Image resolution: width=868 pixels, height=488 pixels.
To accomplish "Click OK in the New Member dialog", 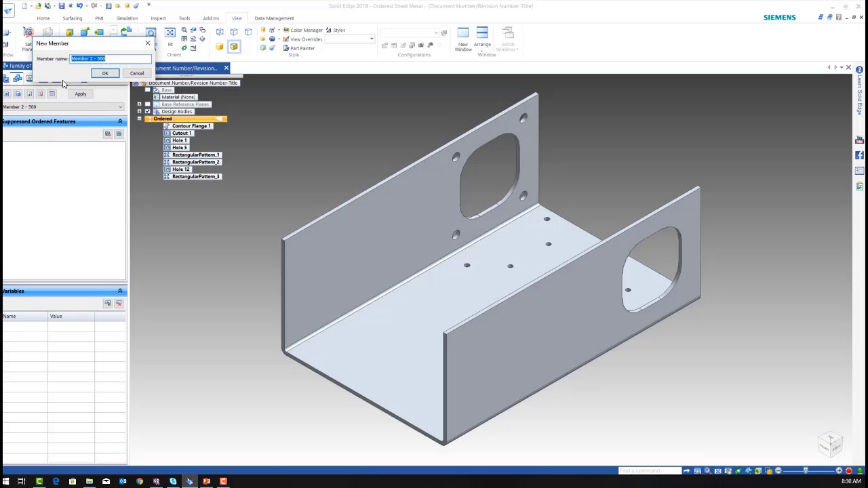I will pyautogui.click(x=105, y=73).
